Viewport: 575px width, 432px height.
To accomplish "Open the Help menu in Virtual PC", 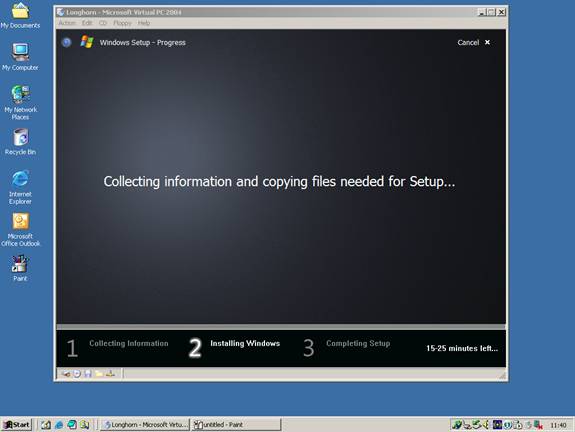I will [x=144, y=23].
